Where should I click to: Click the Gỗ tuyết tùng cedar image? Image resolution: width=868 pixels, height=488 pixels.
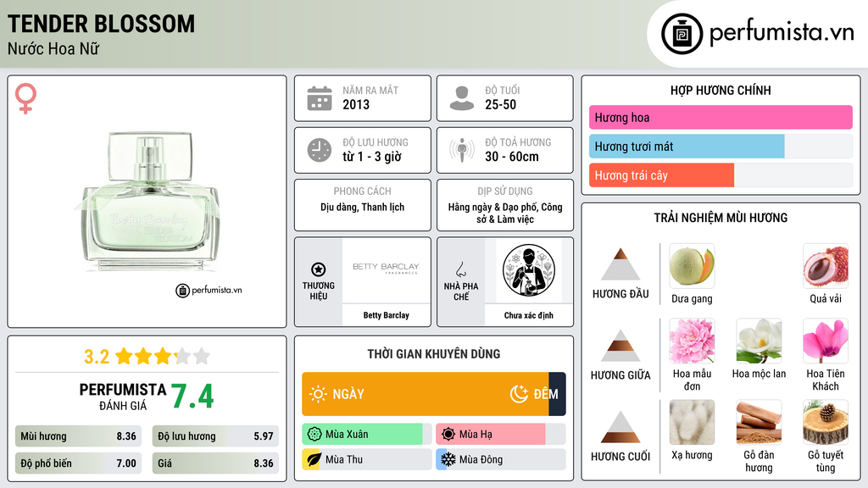pyautogui.click(x=826, y=423)
